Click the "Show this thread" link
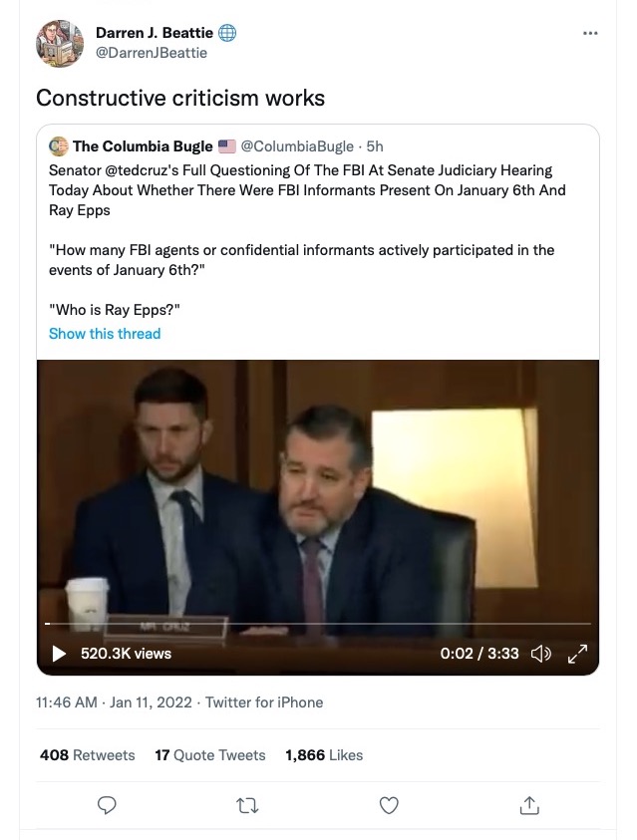Image resolution: width=637 pixels, height=840 pixels. coord(105,334)
